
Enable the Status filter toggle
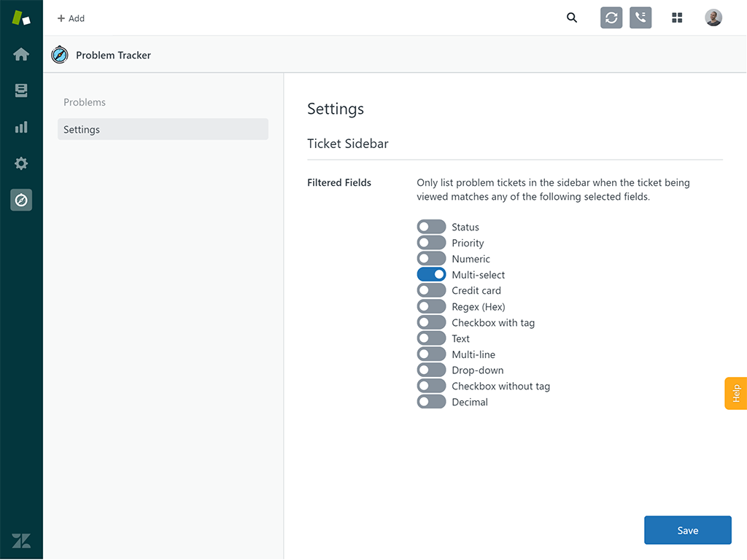[431, 227]
